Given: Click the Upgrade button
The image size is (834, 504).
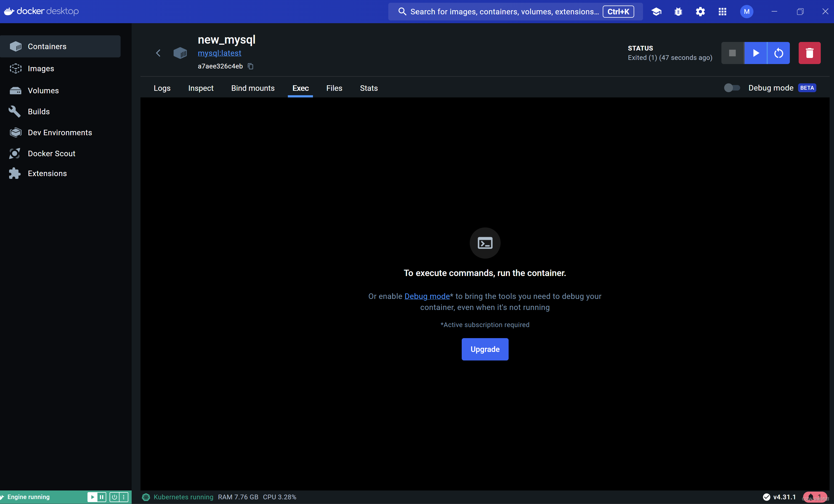Looking at the screenshot, I should coord(485,349).
